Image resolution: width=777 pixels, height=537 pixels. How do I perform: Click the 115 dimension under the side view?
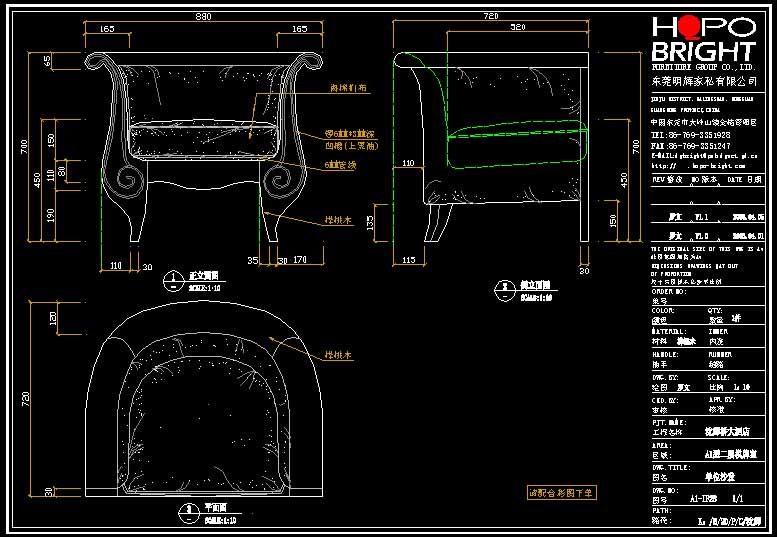click(x=409, y=260)
